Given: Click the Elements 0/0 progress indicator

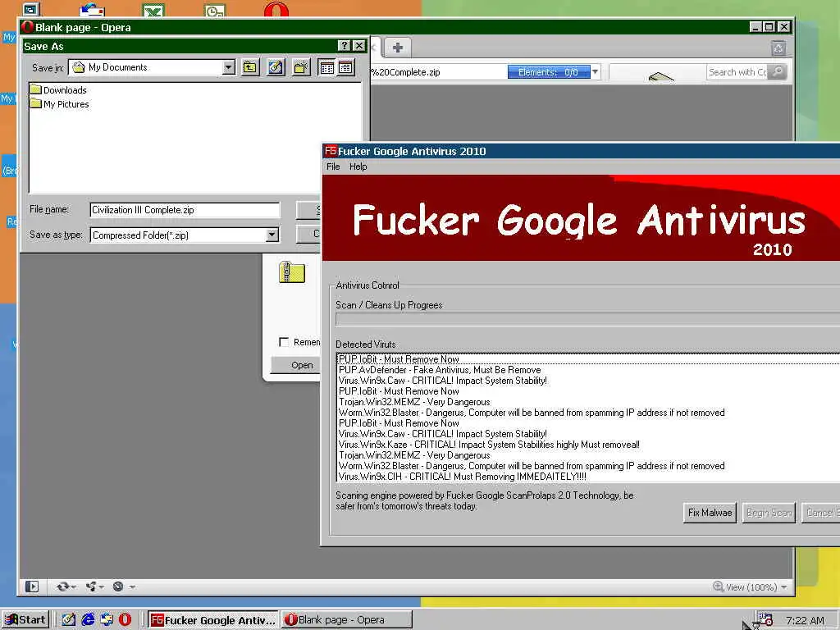Looking at the screenshot, I should [549, 72].
